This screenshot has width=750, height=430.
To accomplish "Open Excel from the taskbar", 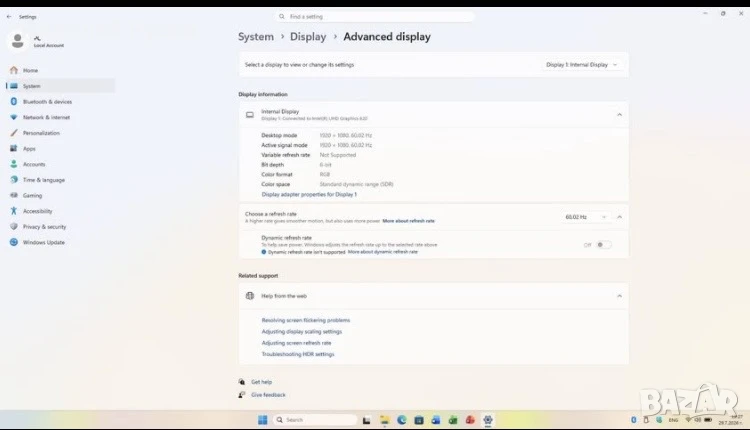I will click(x=453, y=420).
